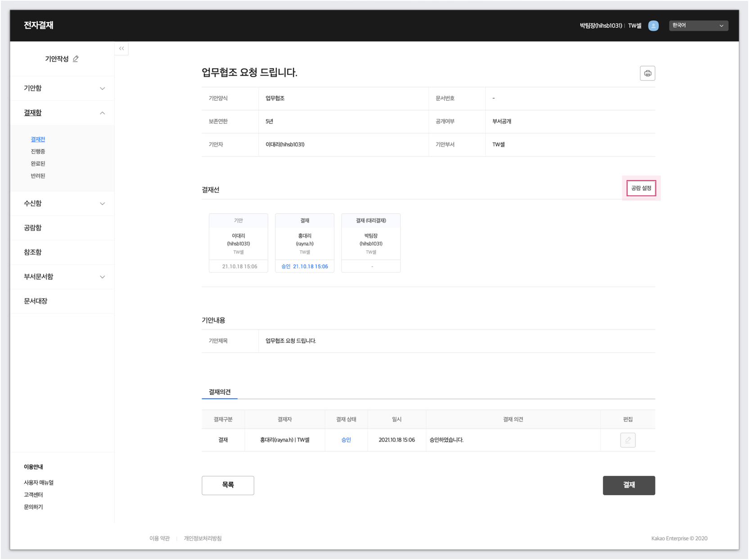Click the 전자결재 header logo
This screenshot has height=560, width=749.
pos(39,25)
